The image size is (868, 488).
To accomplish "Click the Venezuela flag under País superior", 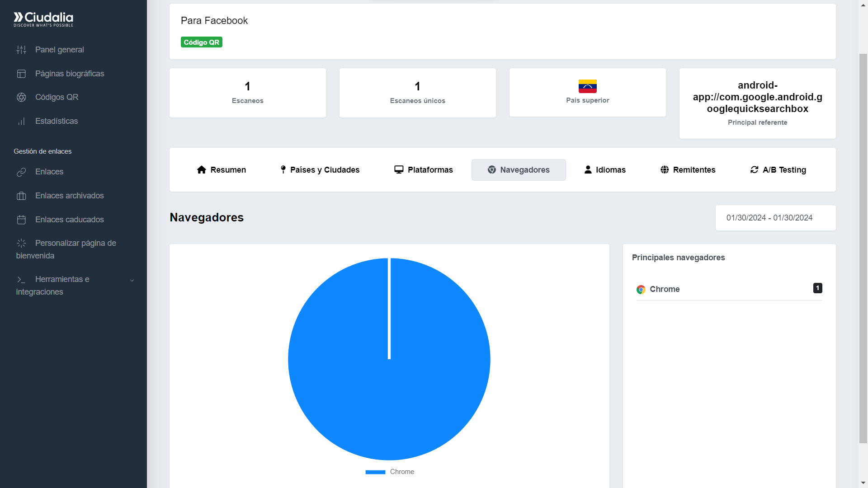I will (587, 86).
